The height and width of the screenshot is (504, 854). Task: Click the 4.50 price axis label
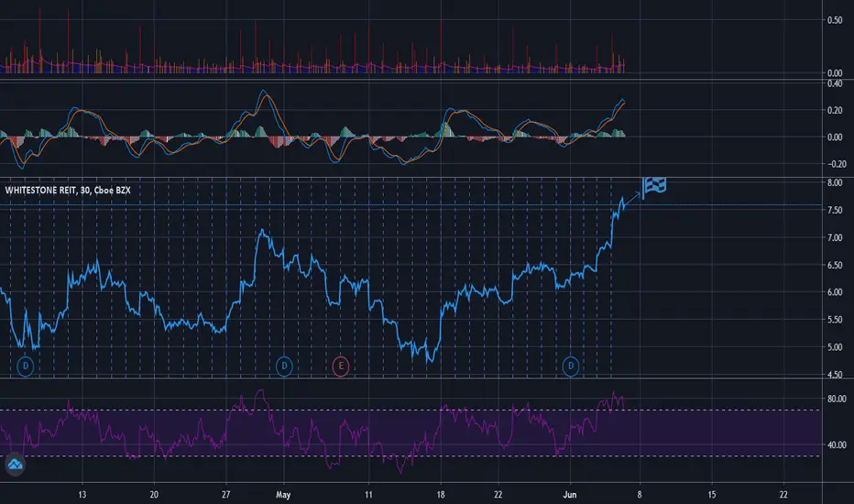(x=835, y=374)
